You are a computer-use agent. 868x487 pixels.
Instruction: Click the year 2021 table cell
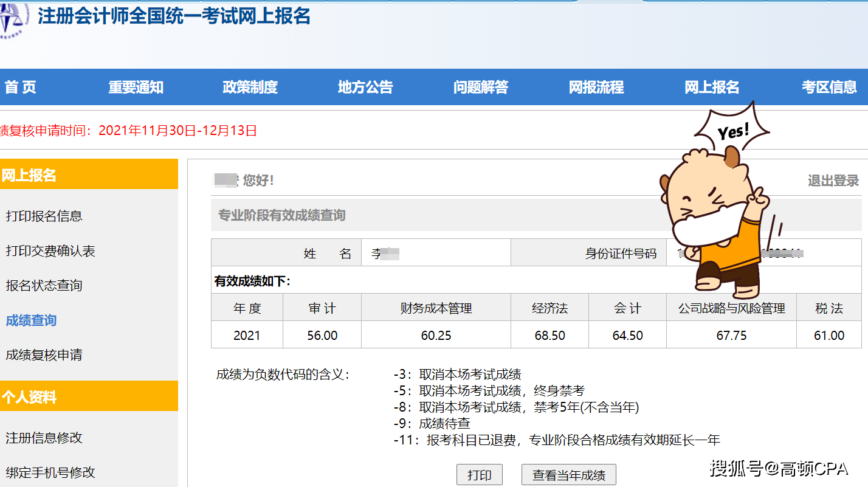[x=247, y=335]
